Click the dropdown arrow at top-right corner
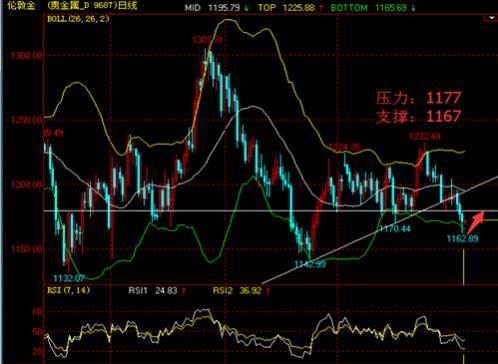This screenshot has height=364, width=498. pos(491,18)
